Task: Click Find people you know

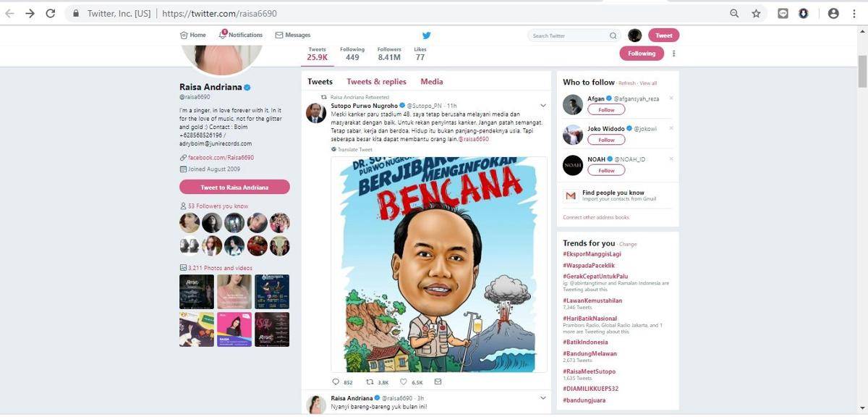Action: (613, 193)
